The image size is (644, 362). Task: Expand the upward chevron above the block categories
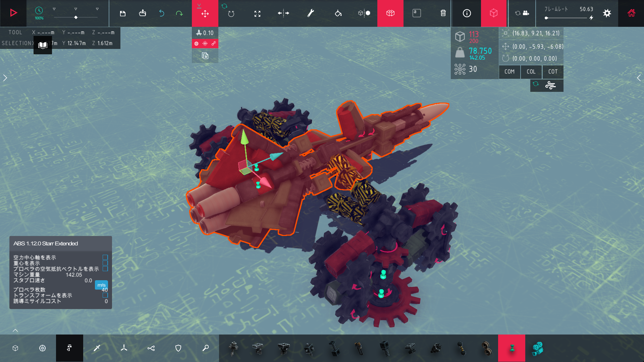coord(15,330)
